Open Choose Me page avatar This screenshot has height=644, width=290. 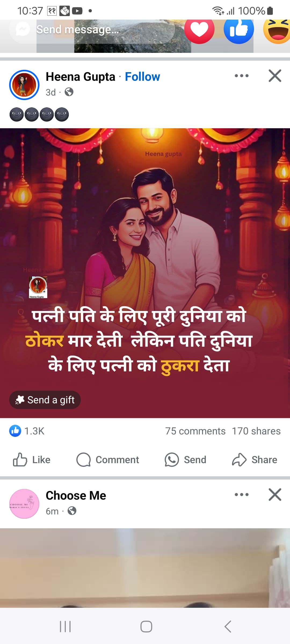pos(24,504)
